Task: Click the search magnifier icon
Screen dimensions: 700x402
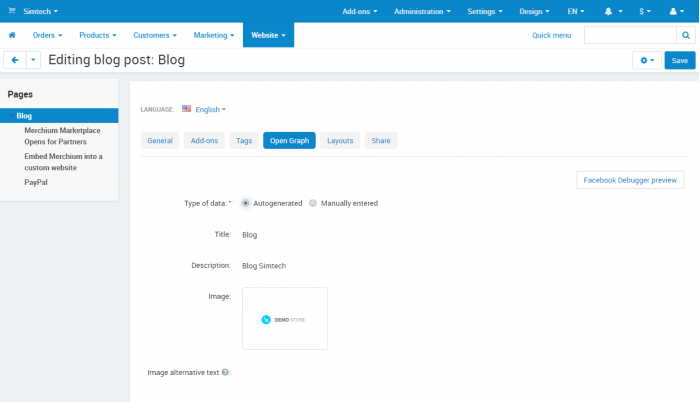Action: [x=686, y=35]
